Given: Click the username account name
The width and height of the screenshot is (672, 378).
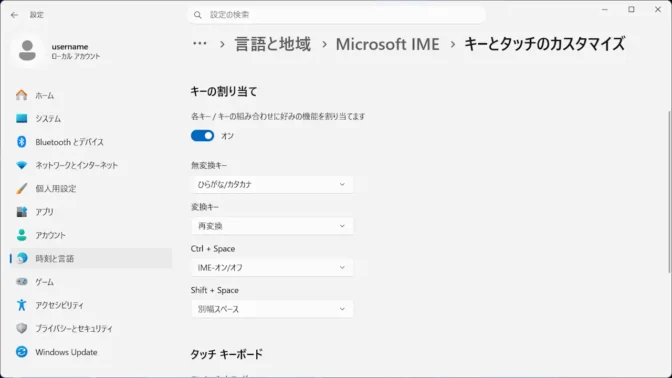Looking at the screenshot, I should [x=70, y=46].
